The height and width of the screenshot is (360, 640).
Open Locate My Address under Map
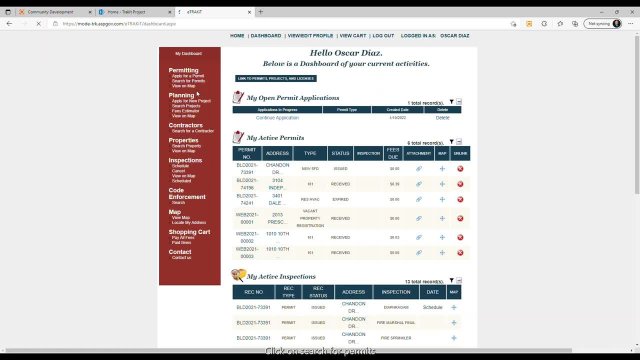(189, 222)
